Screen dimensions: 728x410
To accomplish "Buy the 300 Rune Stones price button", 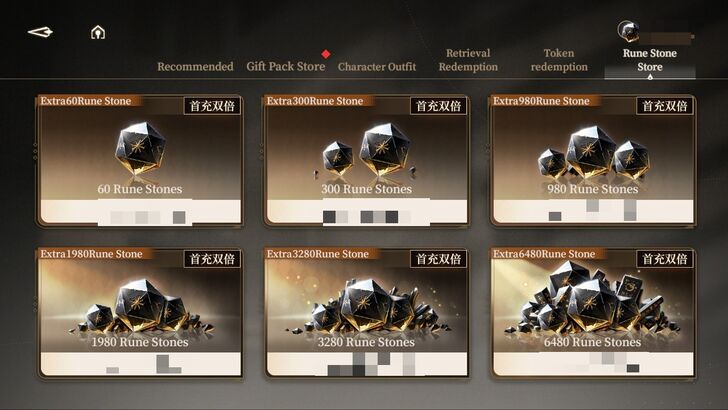I will pyautogui.click(x=367, y=212).
